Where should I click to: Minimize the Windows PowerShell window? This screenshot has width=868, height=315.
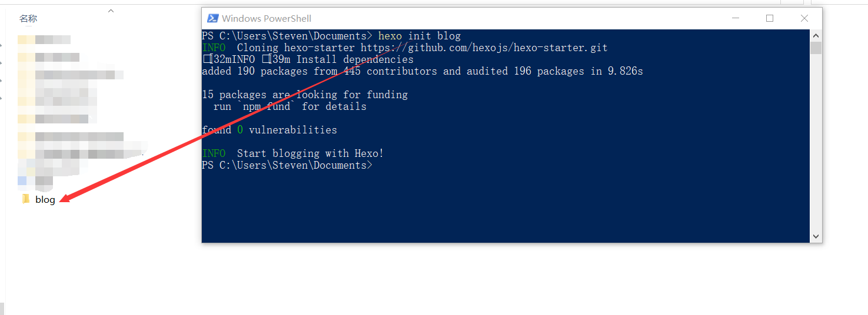tap(735, 18)
